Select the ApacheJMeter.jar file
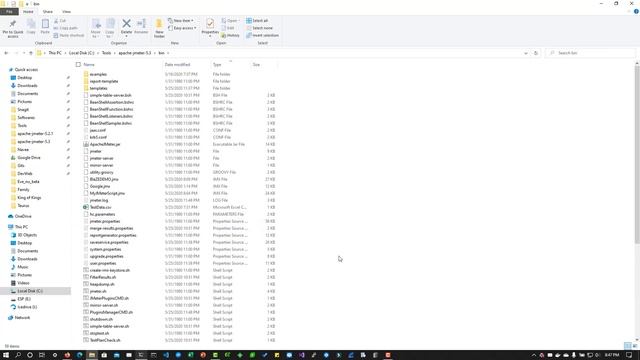Image resolution: width=640 pixels, height=360 pixels. coord(105,144)
